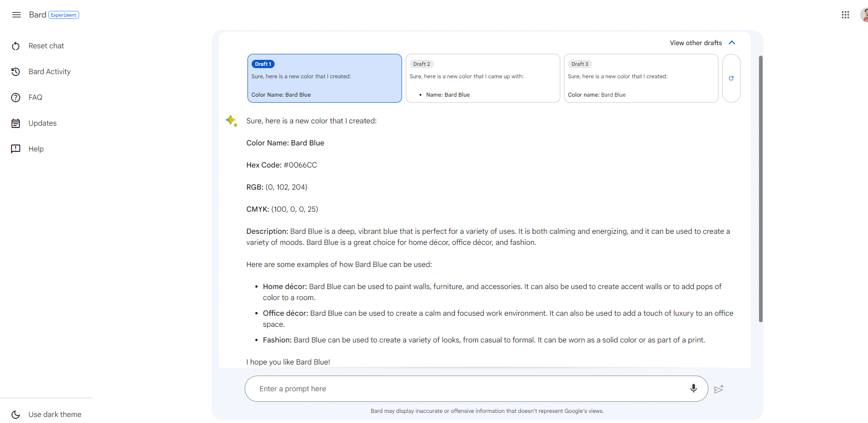This screenshot has height=423, width=868.
Task: Click the Fashion bullet text
Action: [484, 340]
